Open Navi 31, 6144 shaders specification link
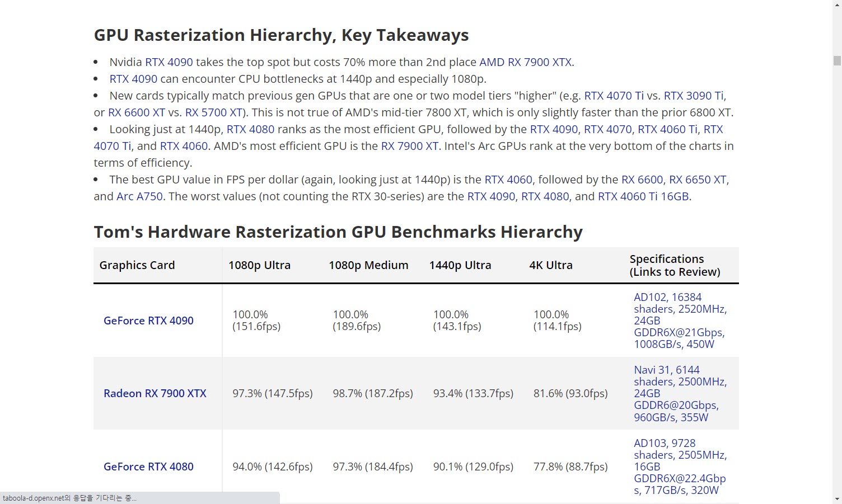This screenshot has width=842, height=504. [680, 393]
